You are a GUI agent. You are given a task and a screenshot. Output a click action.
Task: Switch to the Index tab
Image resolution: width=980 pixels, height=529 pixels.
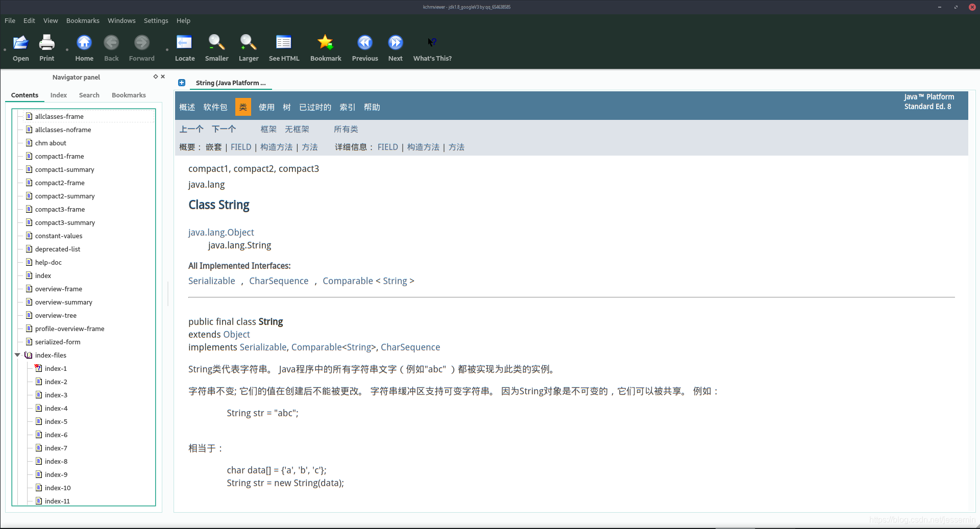[x=59, y=95]
